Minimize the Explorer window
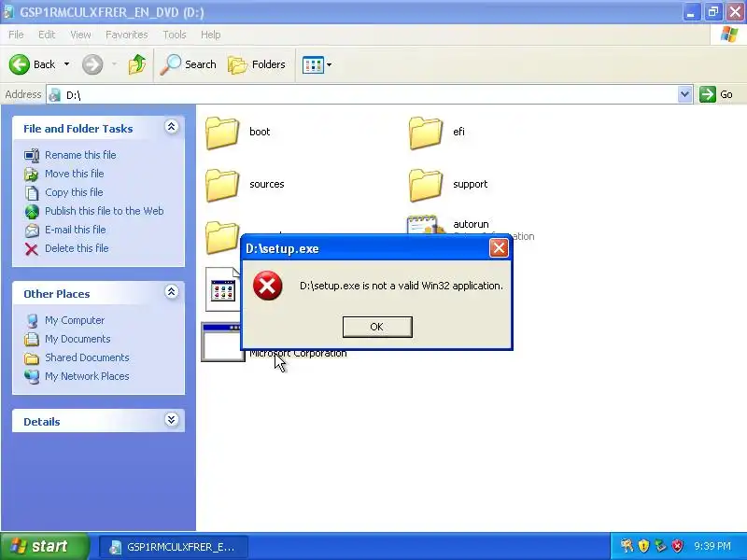Viewport: 747px width, 560px height. coord(691,12)
